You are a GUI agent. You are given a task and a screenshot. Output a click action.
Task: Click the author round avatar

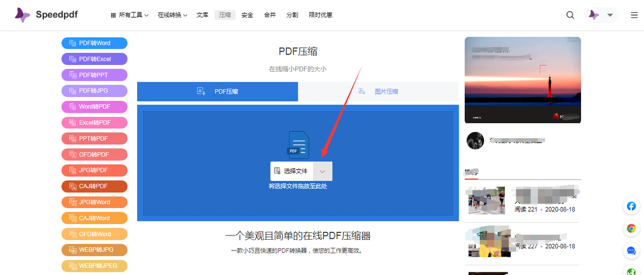point(475,140)
